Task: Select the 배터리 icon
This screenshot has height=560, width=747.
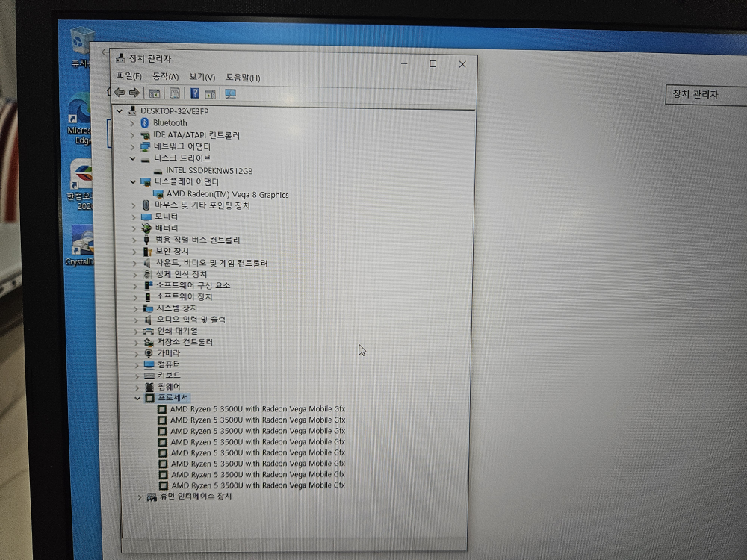Action: pos(146,228)
